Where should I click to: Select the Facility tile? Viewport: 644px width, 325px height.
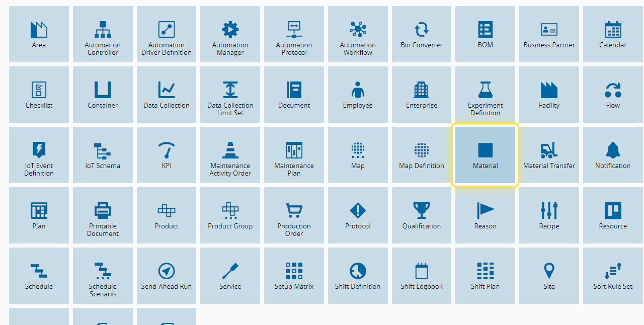tap(549, 95)
